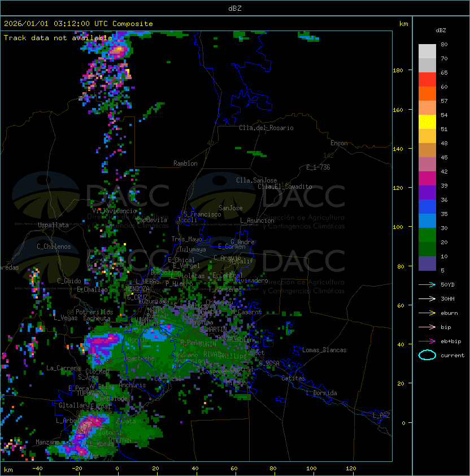This screenshot has width=470, height=476.
Task: Click the yellow eburn arrow symbol
Action: tap(427, 313)
